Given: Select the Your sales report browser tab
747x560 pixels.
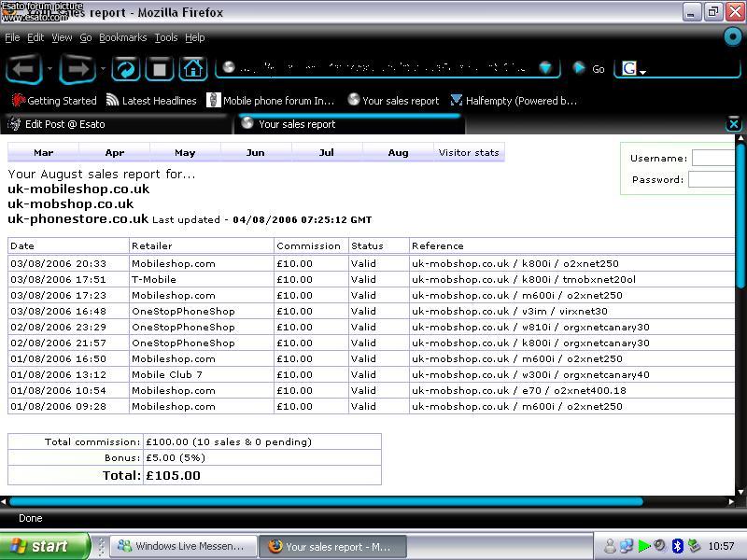Looking at the screenshot, I should point(349,124).
